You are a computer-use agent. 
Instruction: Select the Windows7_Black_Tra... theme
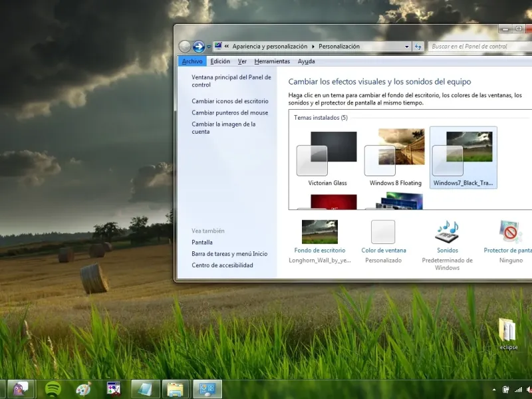[463, 158]
